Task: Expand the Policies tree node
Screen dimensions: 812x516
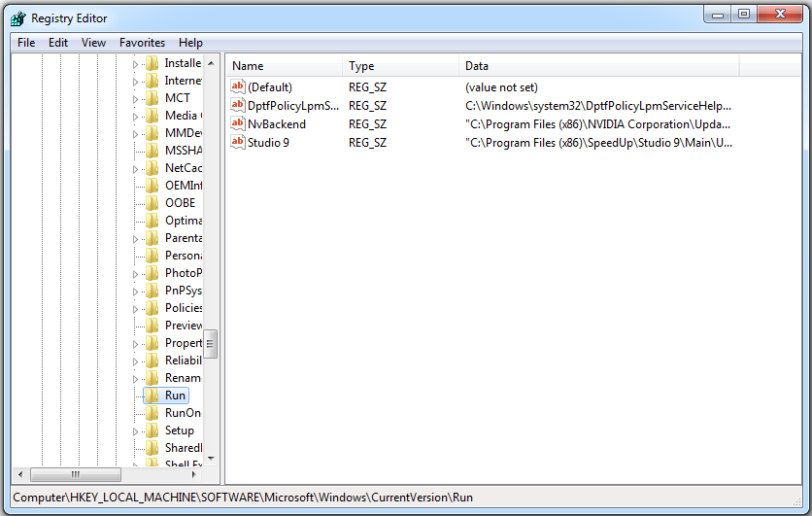Action: coord(135,309)
